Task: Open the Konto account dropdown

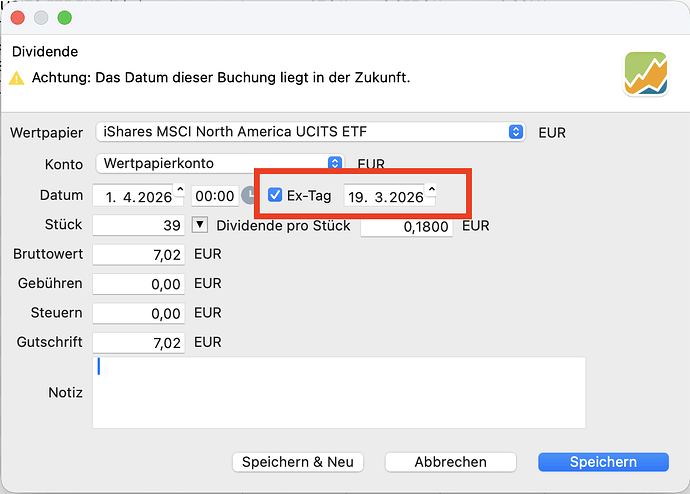Action: (220, 163)
